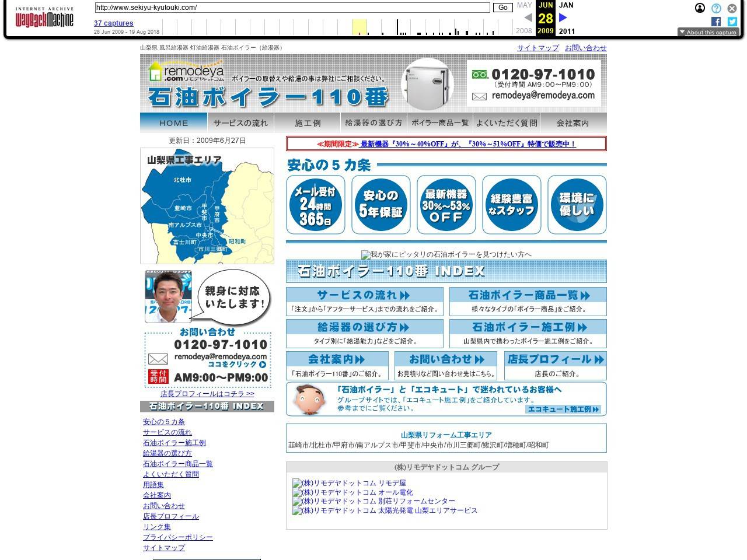Image resolution: width=747 pixels, height=560 pixels.
Task: Click the gray previous-capture arrow
Action: [528, 17]
